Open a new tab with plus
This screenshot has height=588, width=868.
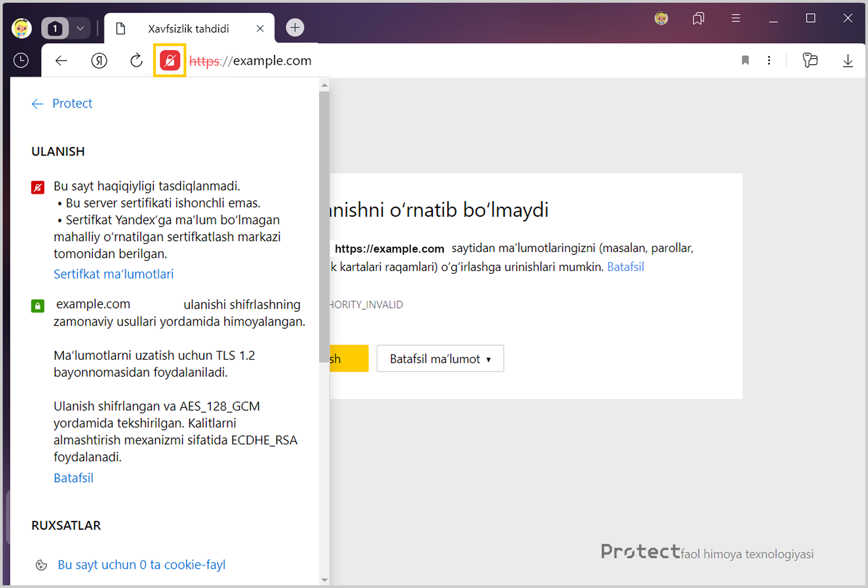point(295,28)
